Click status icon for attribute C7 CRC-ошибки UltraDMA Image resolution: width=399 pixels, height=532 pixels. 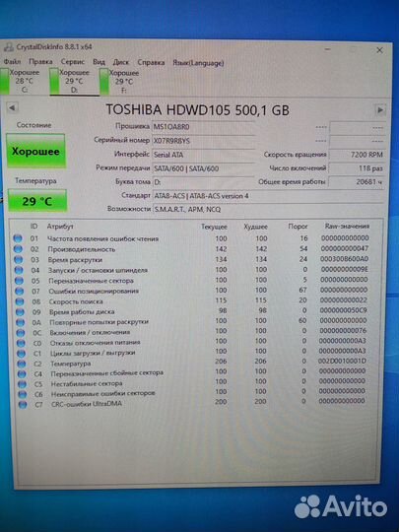click(x=23, y=405)
